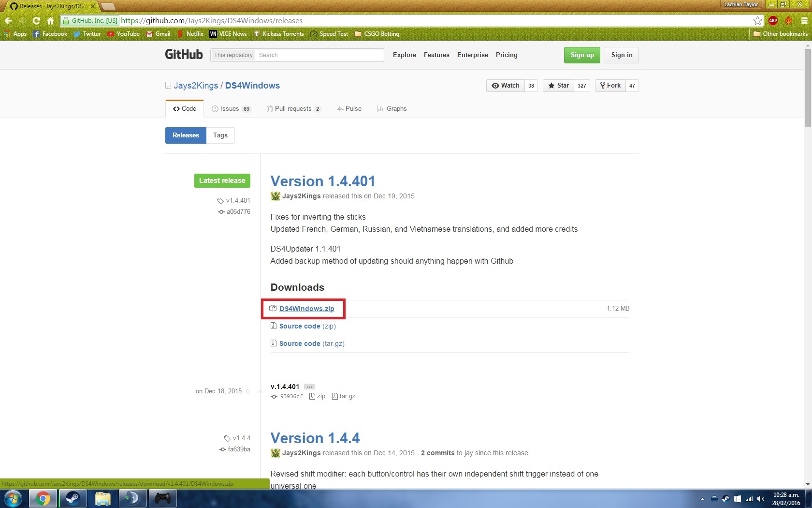Click the GitHub logo
Viewport: 812px width, 508px height.
pos(184,54)
